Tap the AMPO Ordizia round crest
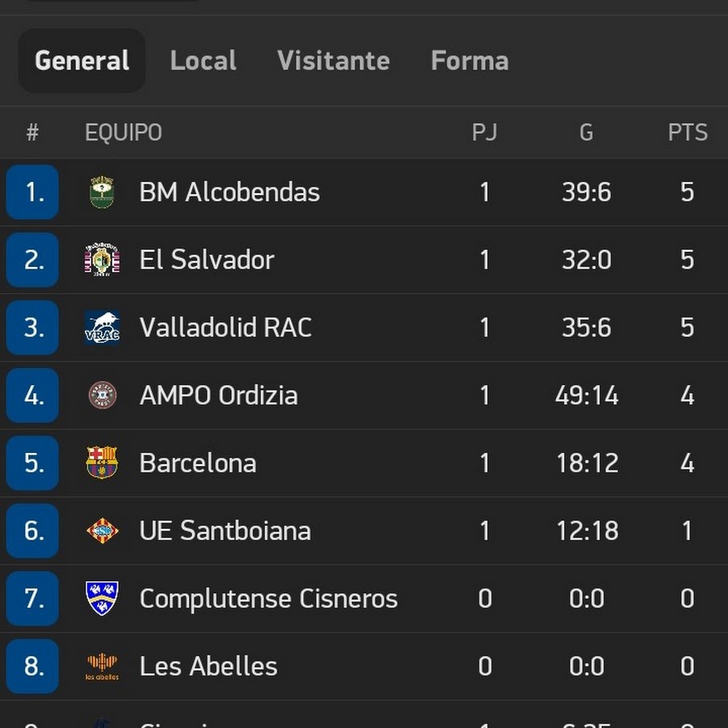Image resolution: width=728 pixels, height=728 pixels. point(102,395)
